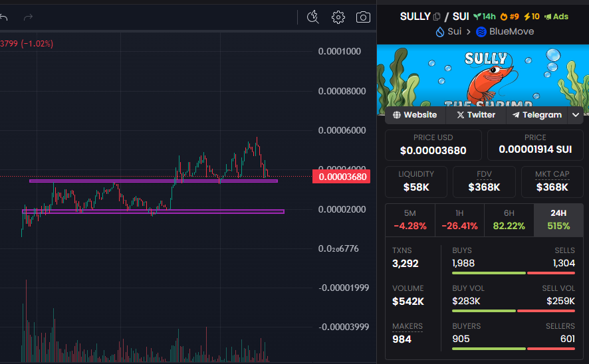Click the TXNS value 3,292
589x364 pixels.
click(406, 264)
